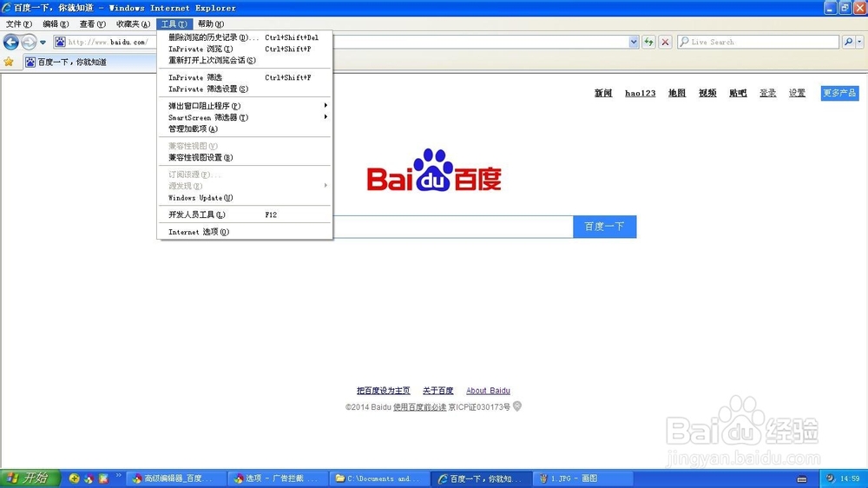The width and height of the screenshot is (868, 488).
Task: Click the 使用百度前必读 link
Action: (x=419, y=407)
